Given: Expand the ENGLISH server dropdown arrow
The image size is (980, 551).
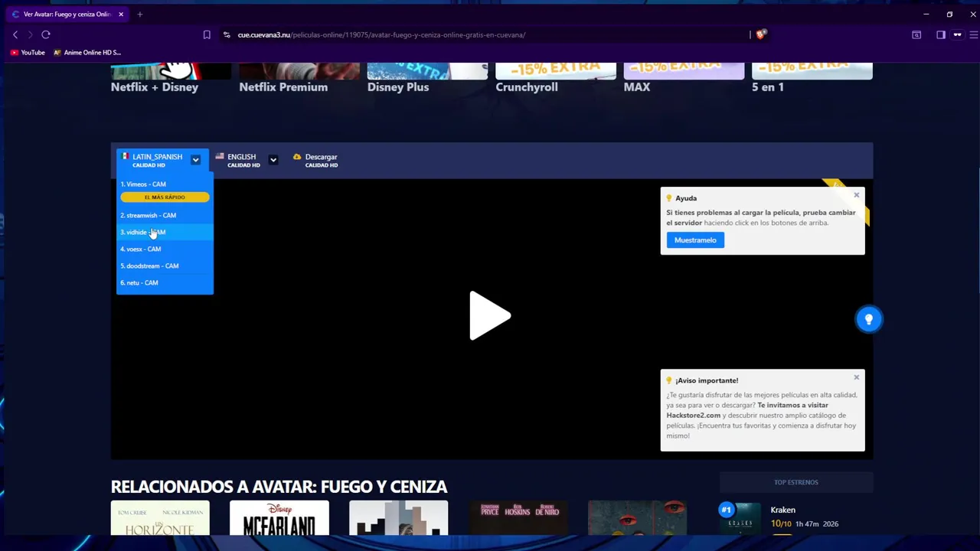Looking at the screenshot, I should click(273, 160).
